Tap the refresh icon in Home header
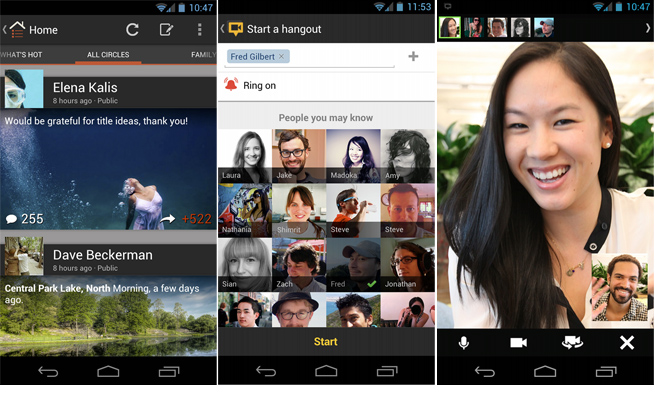This screenshot has width=655, height=395. click(132, 30)
